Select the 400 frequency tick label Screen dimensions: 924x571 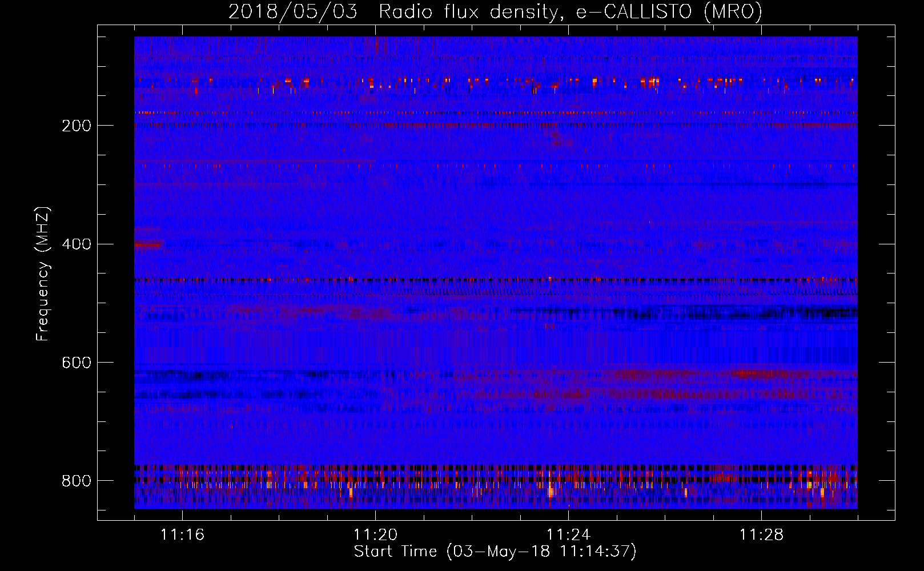tap(76, 244)
